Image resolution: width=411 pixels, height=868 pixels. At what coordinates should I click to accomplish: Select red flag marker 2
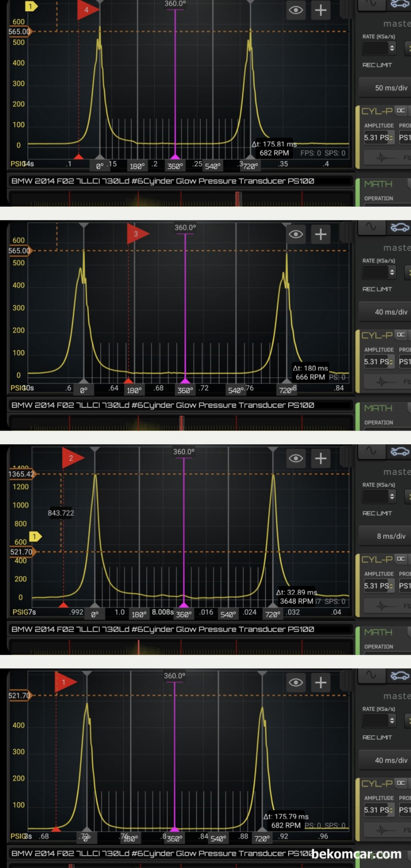(73, 458)
